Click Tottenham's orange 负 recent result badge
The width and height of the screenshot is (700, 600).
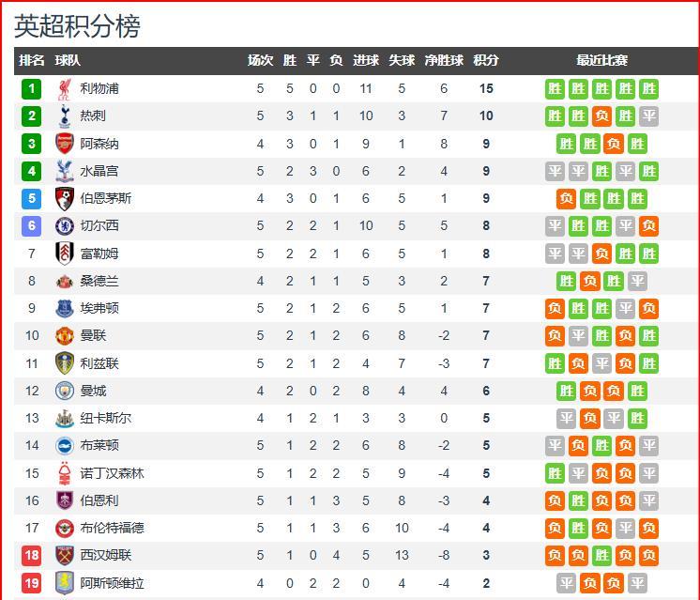click(x=601, y=116)
